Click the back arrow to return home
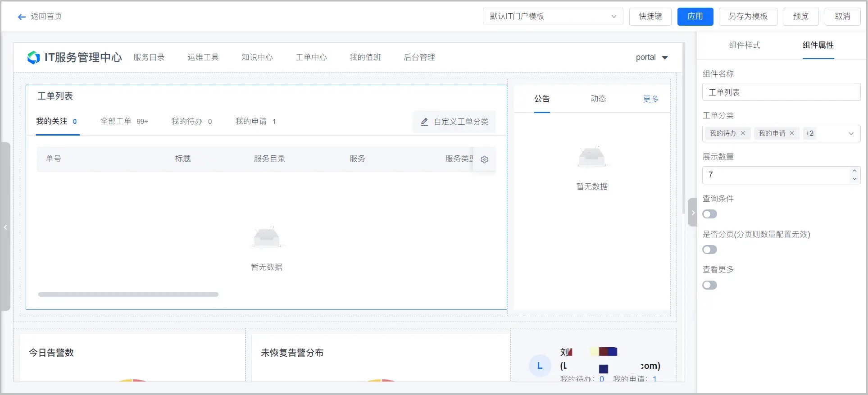The width and height of the screenshot is (868, 395). tap(22, 17)
